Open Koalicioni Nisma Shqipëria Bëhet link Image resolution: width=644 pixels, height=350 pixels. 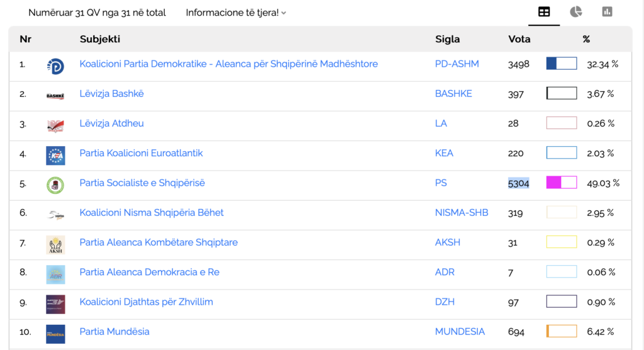click(x=152, y=213)
